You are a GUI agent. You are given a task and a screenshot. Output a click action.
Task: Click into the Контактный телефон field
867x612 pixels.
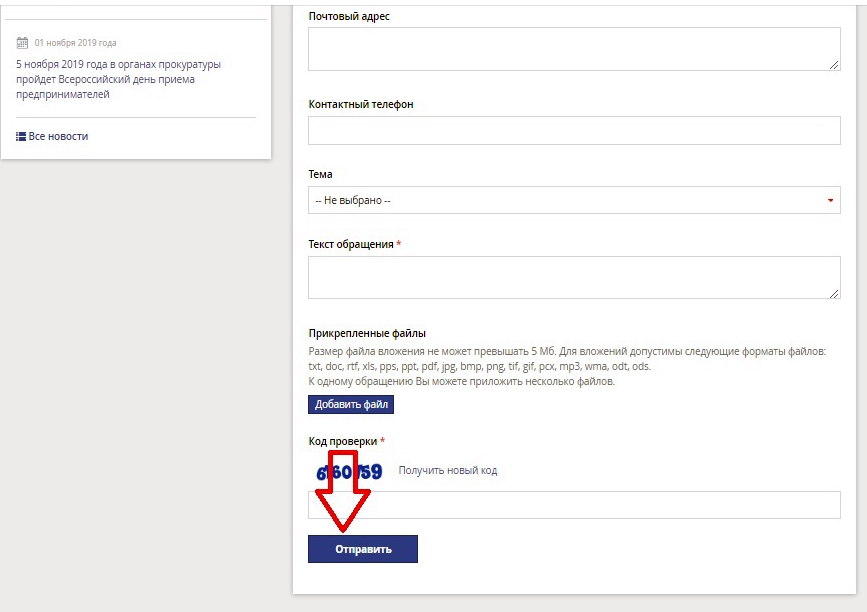click(x=573, y=131)
